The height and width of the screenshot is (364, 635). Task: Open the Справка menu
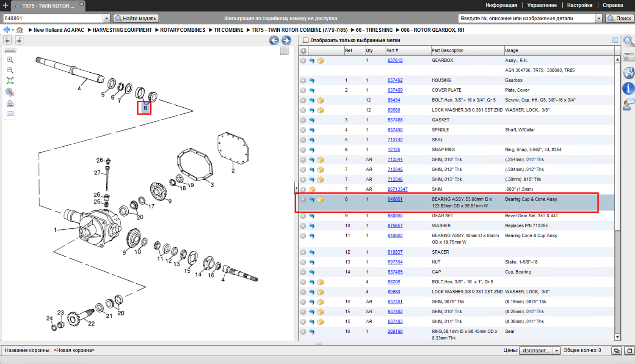pos(613,5)
